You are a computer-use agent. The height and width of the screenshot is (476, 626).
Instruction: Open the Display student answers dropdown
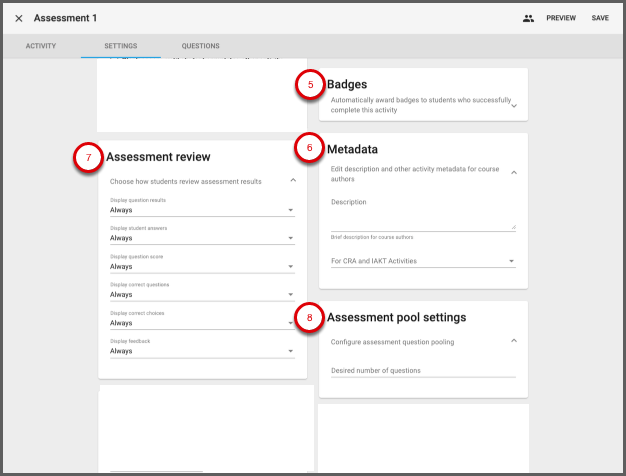[202, 238]
